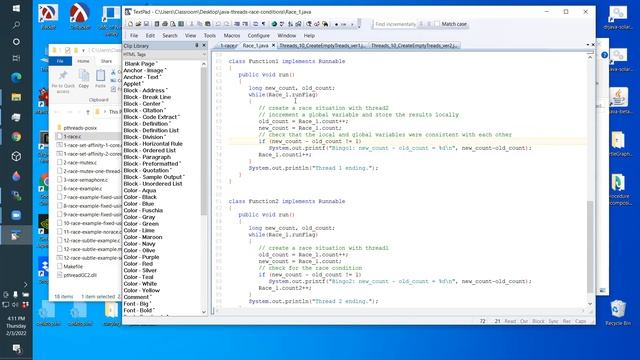
Task: Select Font - Bold clip entry
Action: pos(139,310)
